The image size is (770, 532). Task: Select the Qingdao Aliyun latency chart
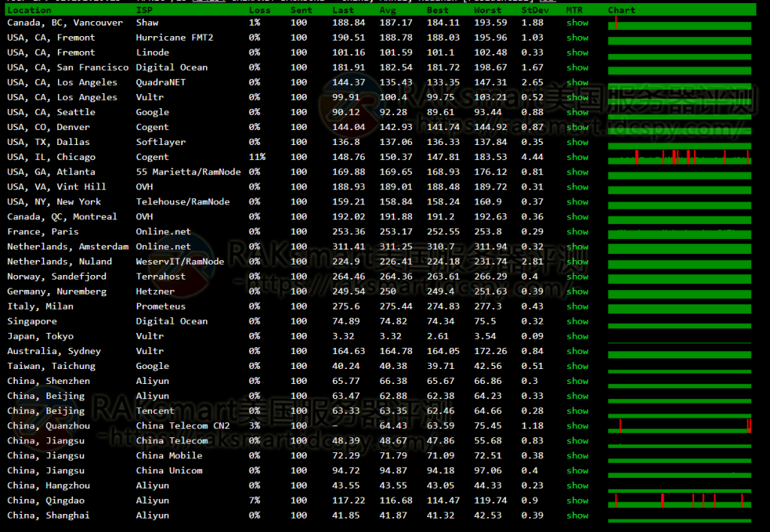click(x=680, y=500)
